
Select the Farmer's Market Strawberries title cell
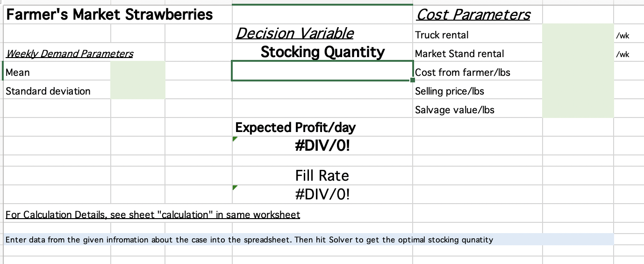109,15
